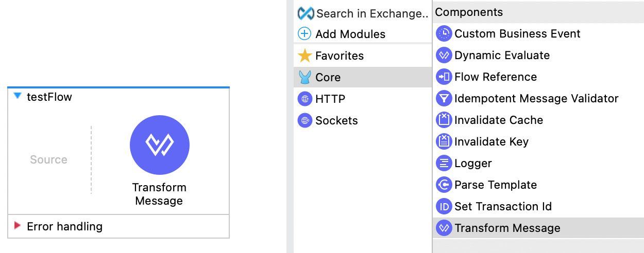
Task: Select Custom Business Event component
Action: coord(538,34)
